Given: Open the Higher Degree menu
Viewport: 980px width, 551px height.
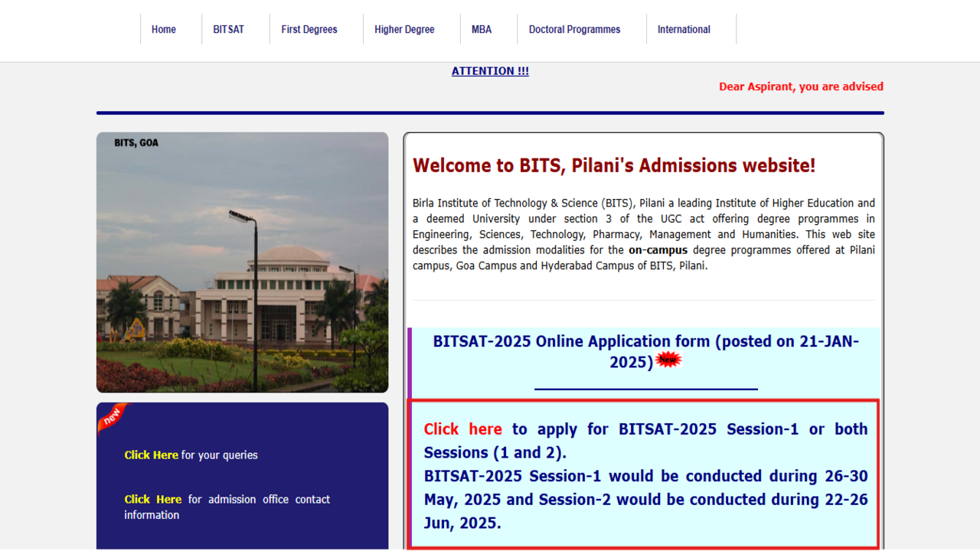Looking at the screenshot, I should [404, 30].
